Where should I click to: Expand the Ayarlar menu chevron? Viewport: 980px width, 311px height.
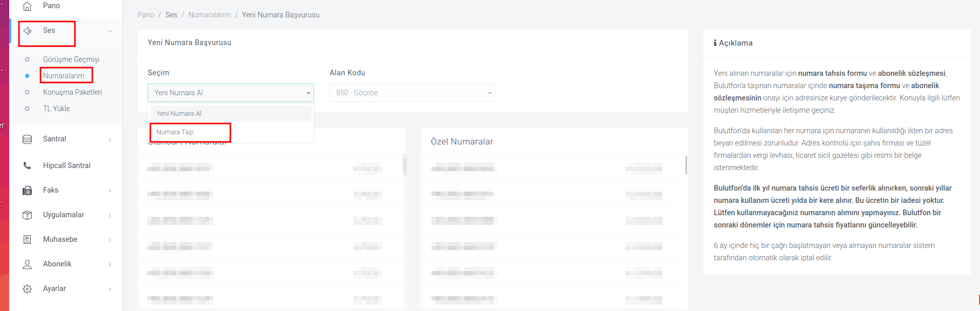110,289
